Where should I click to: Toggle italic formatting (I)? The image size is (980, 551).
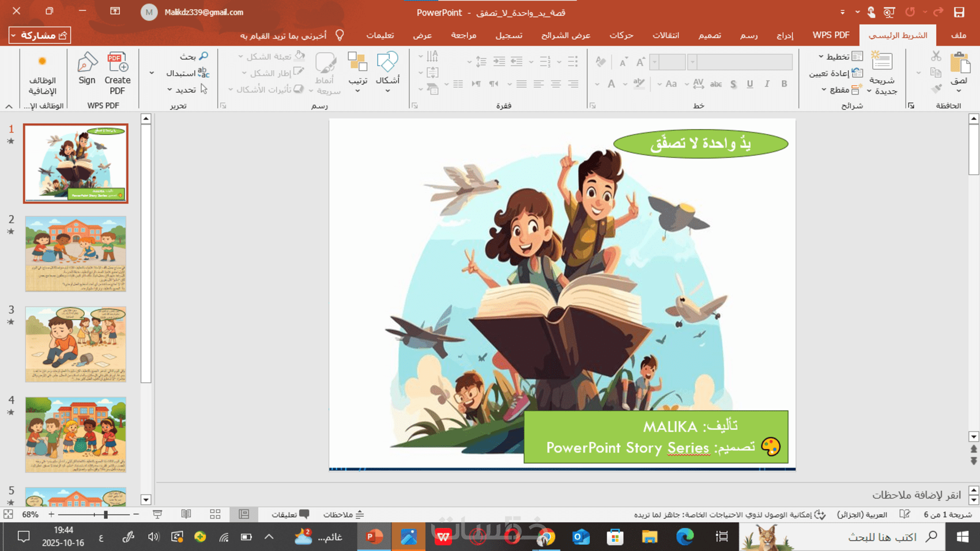[767, 84]
